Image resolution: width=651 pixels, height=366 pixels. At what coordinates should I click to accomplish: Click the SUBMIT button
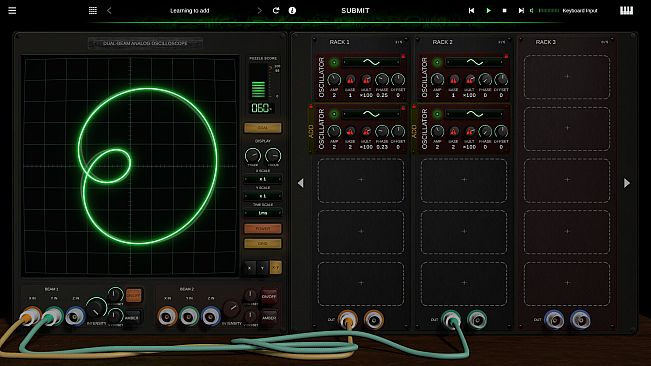pyautogui.click(x=355, y=10)
